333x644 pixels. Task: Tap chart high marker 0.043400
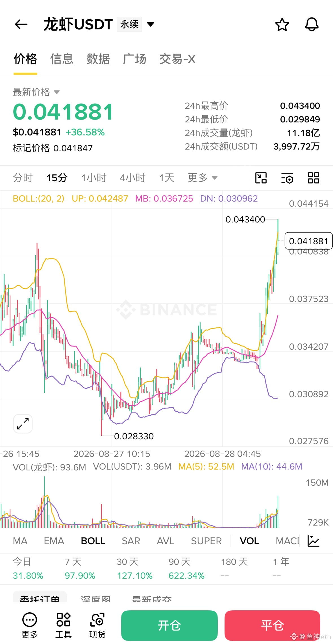coord(245,219)
